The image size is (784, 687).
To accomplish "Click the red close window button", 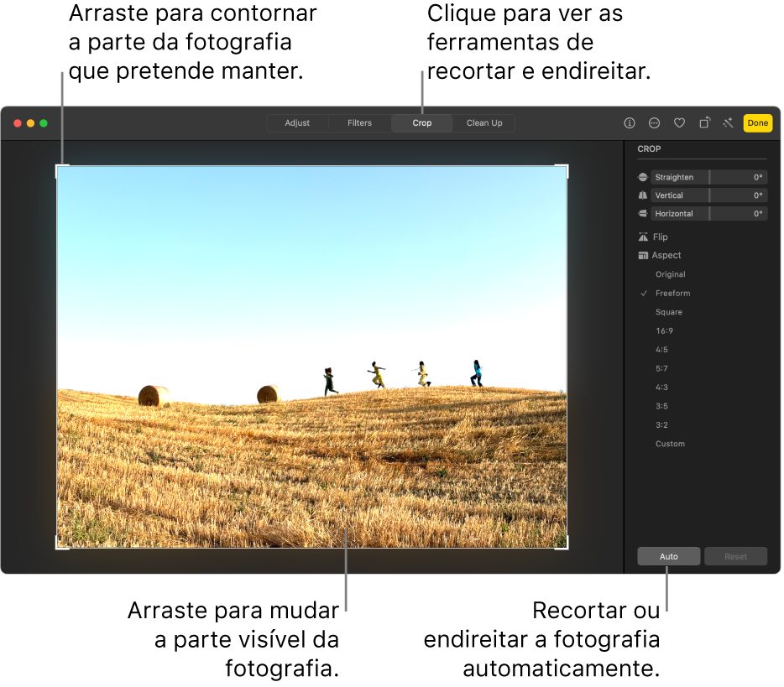I will pos(18,123).
